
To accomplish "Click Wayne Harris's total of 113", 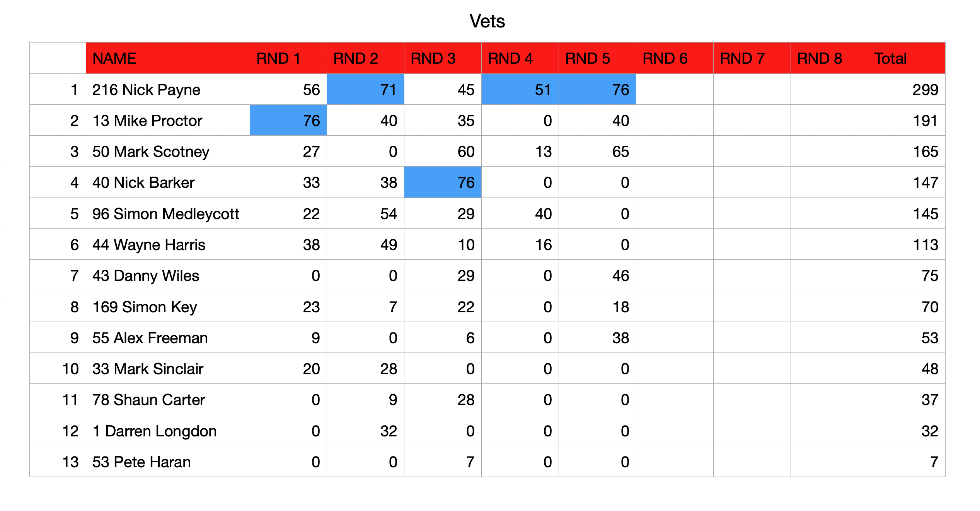I will coord(907,244).
